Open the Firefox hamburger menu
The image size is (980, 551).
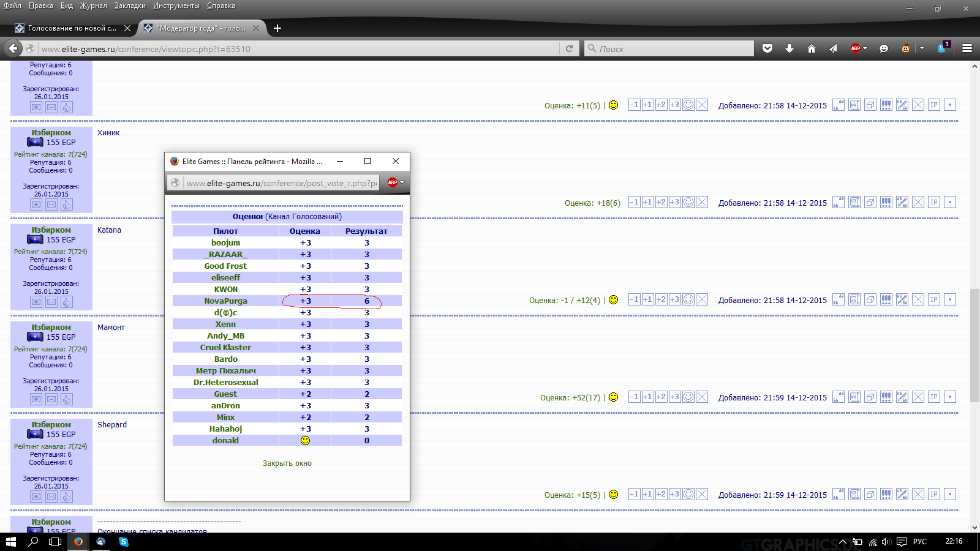coord(967,49)
